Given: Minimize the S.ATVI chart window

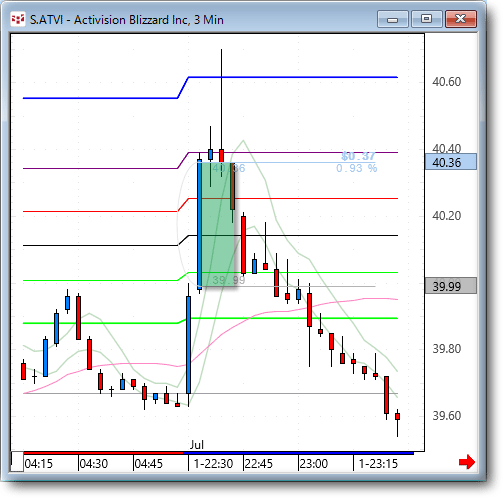Looking at the screenshot, I should point(393,19).
